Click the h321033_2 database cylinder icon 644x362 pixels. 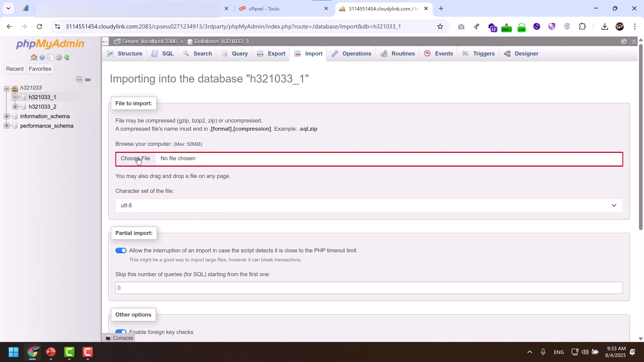point(23,107)
